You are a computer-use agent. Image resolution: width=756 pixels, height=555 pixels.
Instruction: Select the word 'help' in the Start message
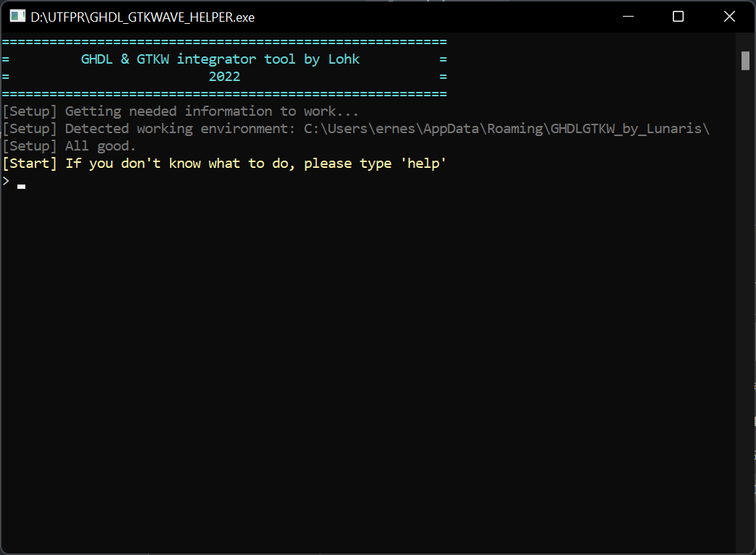pyautogui.click(x=424, y=163)
